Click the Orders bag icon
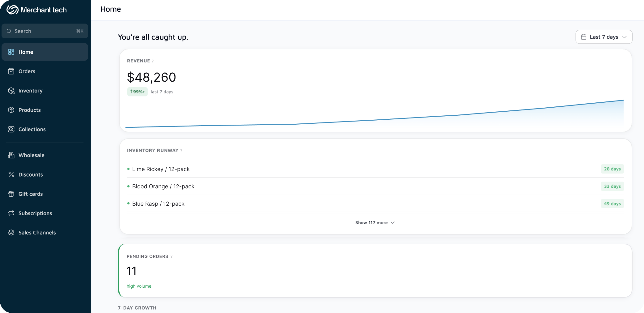This screenshot has height=313, width=644. coord(11,71)
